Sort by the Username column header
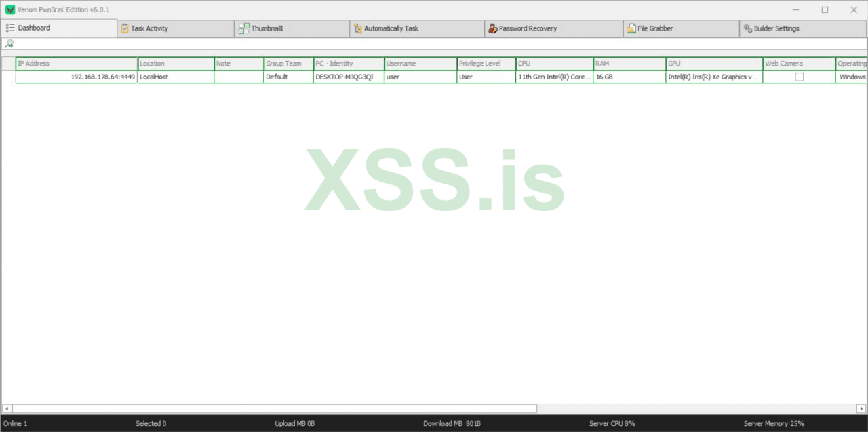 pos(420,64)
